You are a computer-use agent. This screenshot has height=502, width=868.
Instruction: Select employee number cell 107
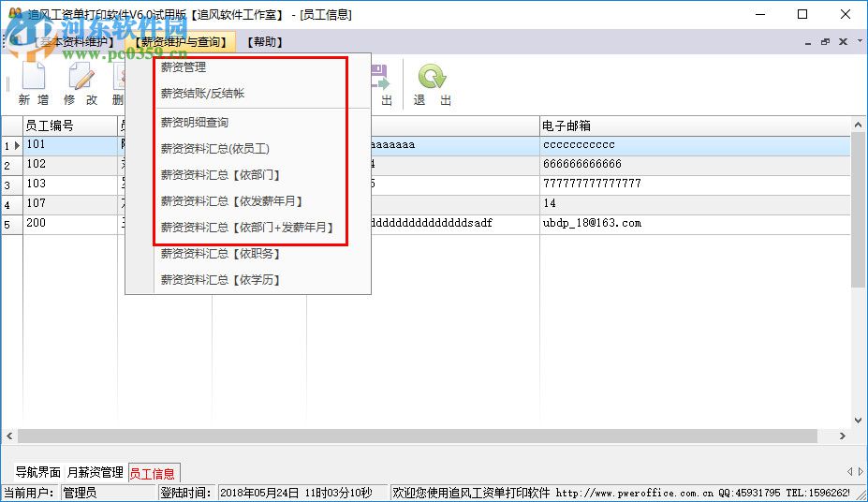coord(70,204)
